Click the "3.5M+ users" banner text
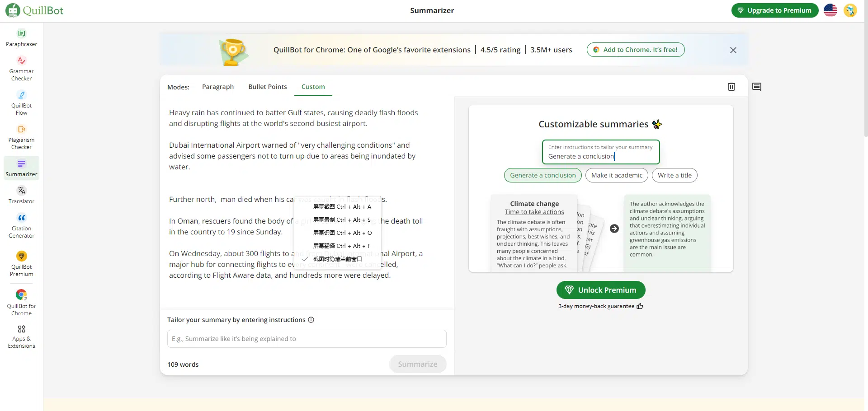 [551, 50]
